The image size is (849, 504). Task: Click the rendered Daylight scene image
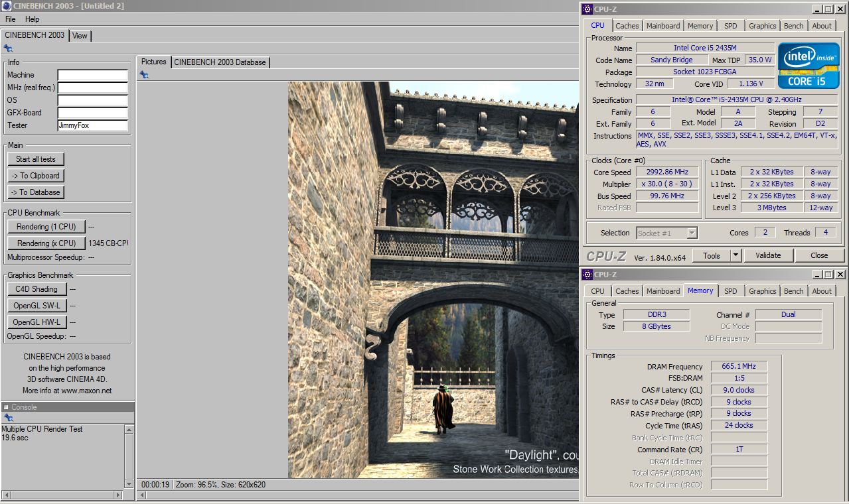coord(433,279)
